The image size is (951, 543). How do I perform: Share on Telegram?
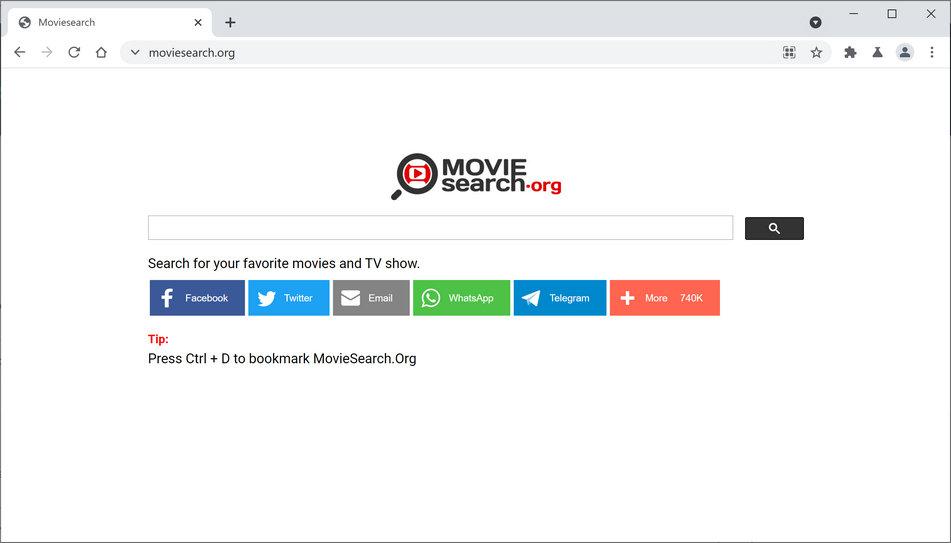tap(560, 298)
